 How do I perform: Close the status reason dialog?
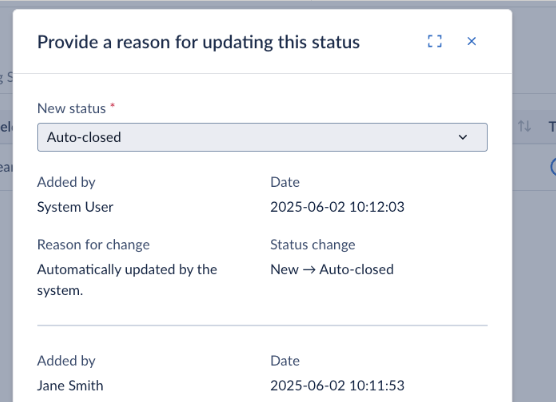coord(472,41)
